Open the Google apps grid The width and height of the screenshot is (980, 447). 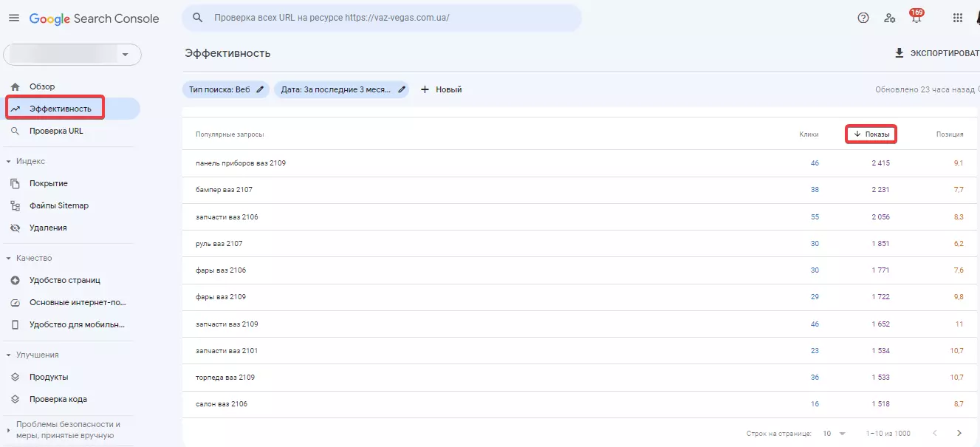click(x=958, y=18)
